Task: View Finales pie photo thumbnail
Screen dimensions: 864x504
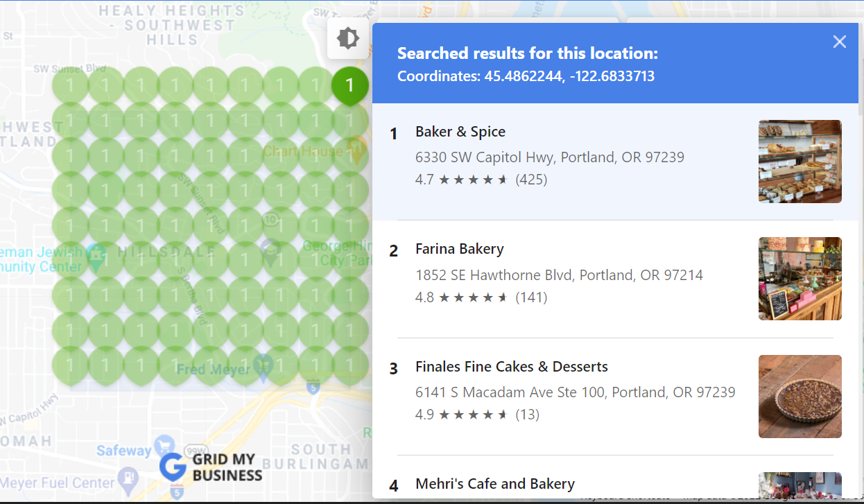Action: coord(800,397)
